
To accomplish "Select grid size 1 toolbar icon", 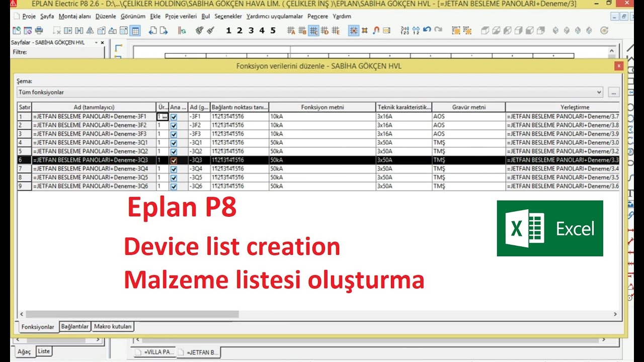I will coord(228,31).
